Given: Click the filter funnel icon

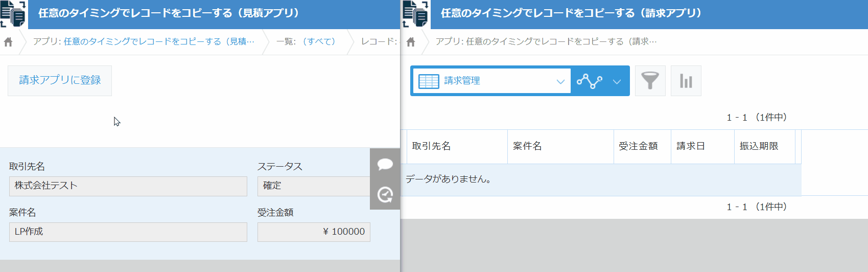Looking at the screenshot, I should tap(650, 81).
